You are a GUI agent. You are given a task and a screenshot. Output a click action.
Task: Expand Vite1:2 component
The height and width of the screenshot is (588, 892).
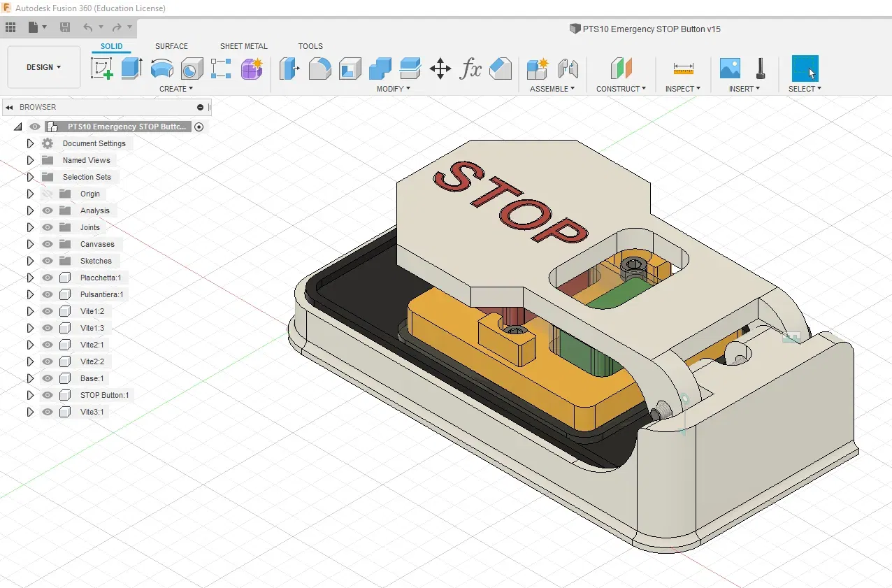(x=30, y=311)
